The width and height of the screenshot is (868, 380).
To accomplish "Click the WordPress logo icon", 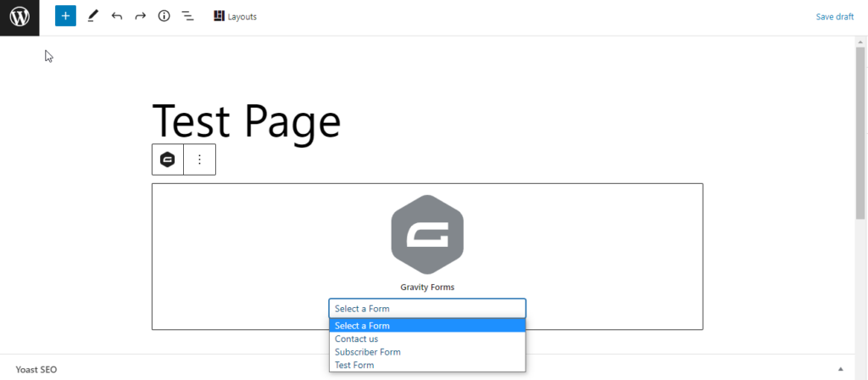I will tap(19, 18).
